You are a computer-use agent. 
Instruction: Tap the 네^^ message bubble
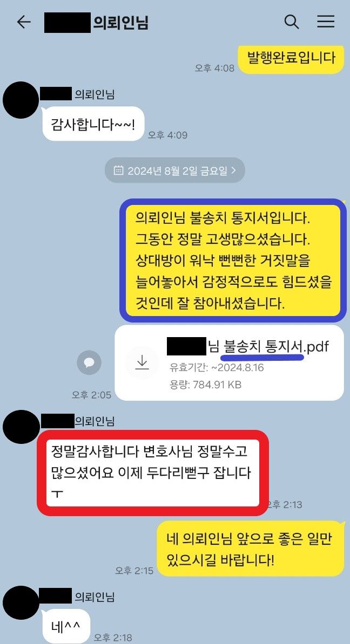[66, 626]
